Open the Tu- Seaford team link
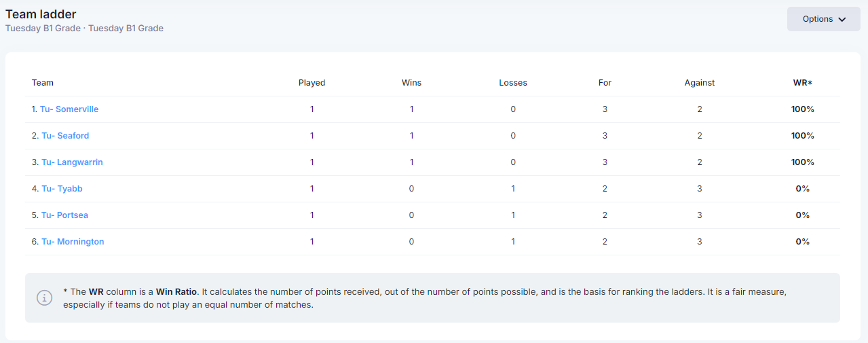This screenshot has width=868, height=343. (x=65, y=136)
